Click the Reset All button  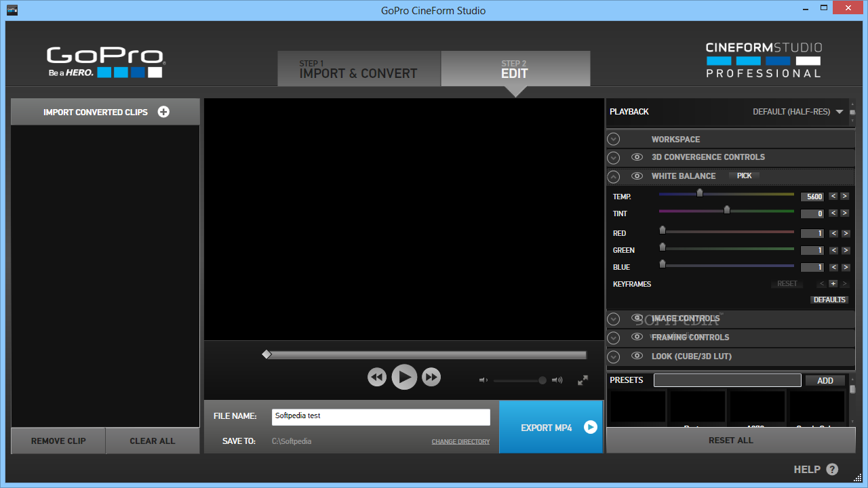tap(731, 441)
